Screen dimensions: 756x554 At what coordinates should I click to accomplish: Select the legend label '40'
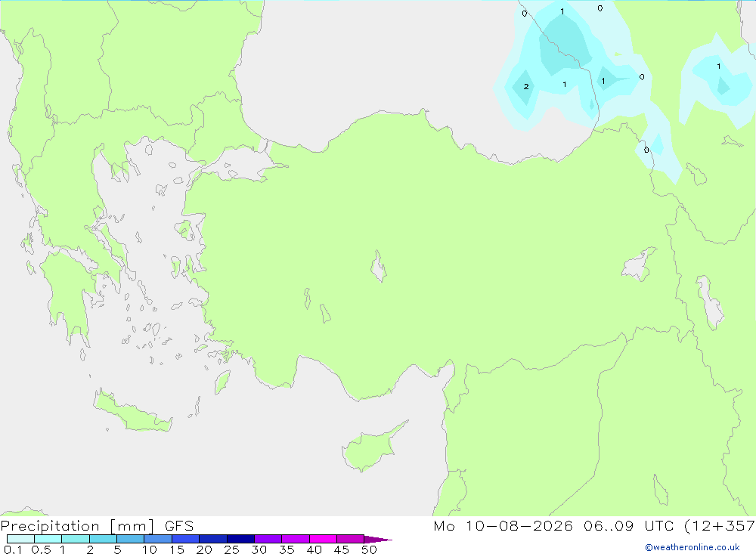(314, 549)
